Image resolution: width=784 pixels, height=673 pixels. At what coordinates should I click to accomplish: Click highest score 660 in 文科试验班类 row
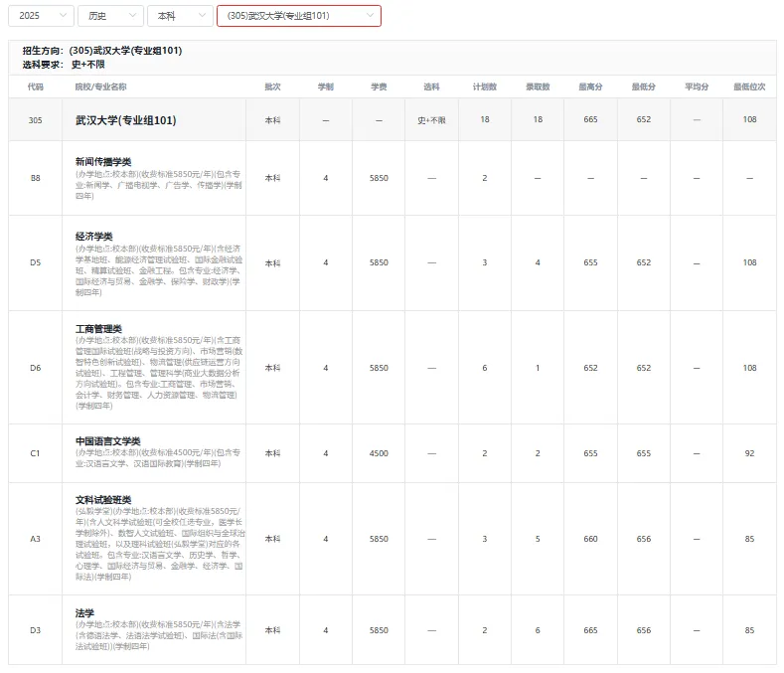[x=590, y=539]
